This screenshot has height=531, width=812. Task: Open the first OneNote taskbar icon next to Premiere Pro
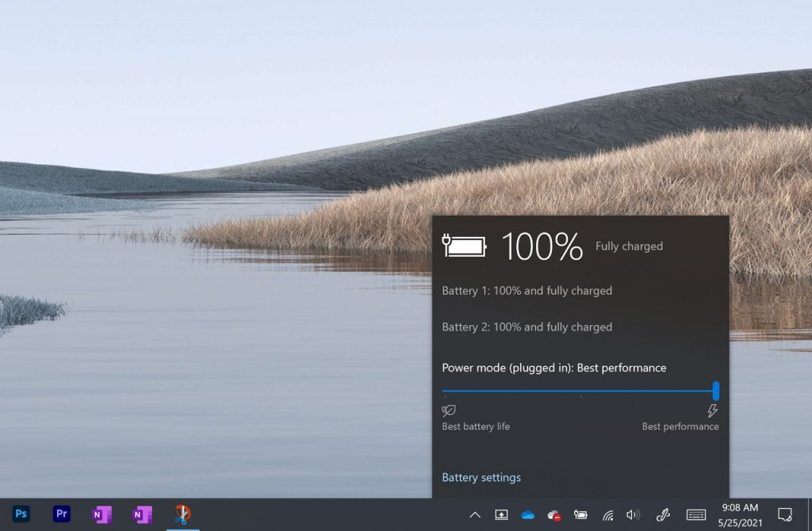point(101,514)
